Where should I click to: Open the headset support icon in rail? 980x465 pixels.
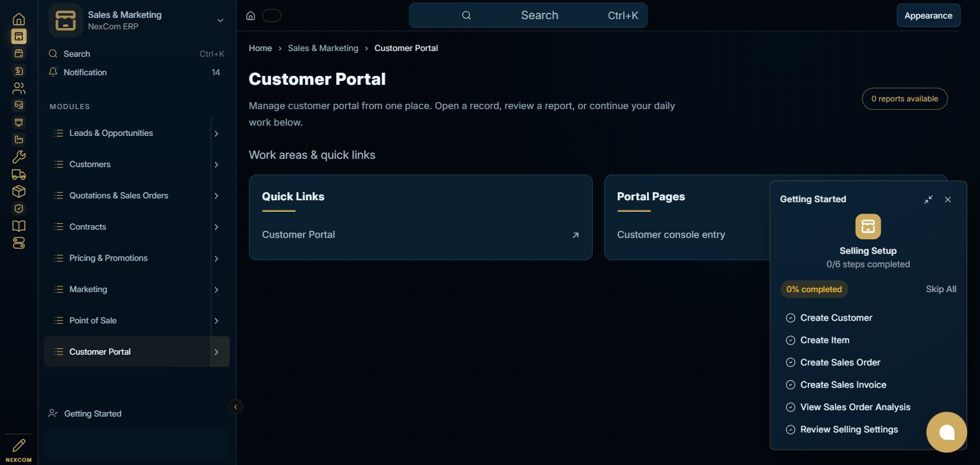click(19, 105)
